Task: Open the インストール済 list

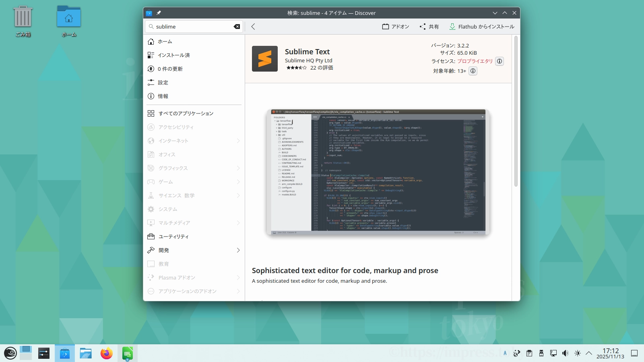Action: point(194,55)
